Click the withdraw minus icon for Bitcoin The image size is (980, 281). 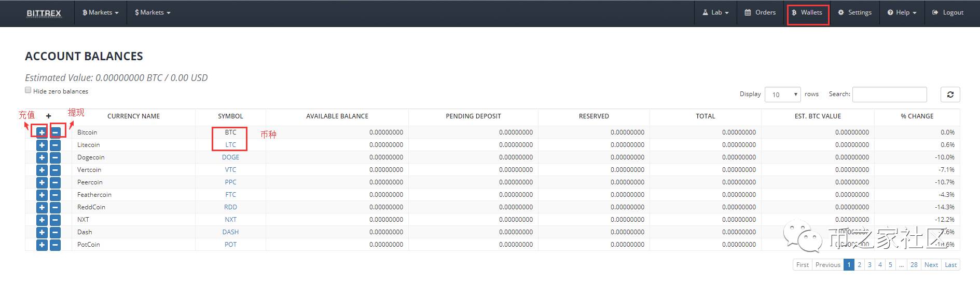pyautogui.click(x=56, y=132)
